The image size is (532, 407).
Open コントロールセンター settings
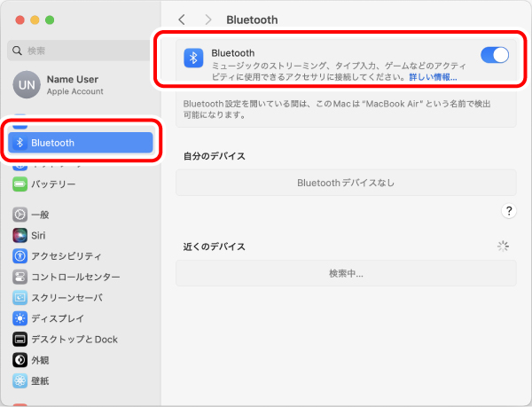point(75,277)
